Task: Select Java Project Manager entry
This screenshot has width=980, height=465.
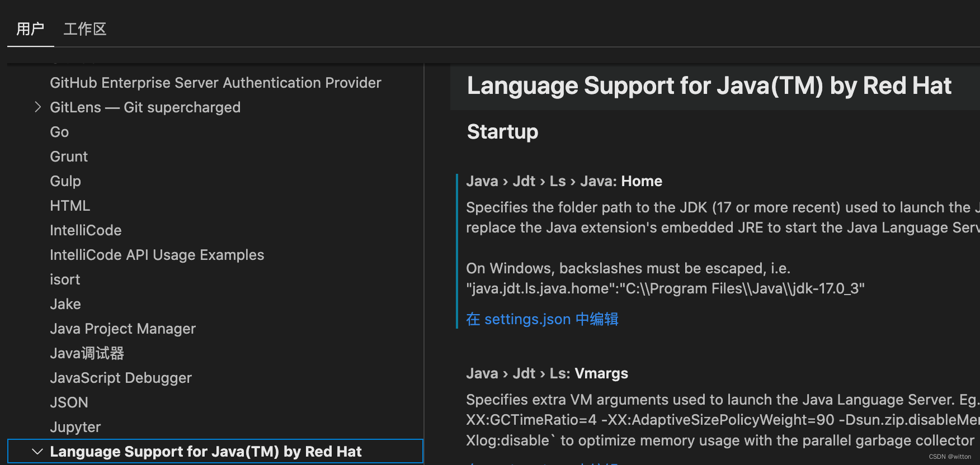Action: (123, 329)
